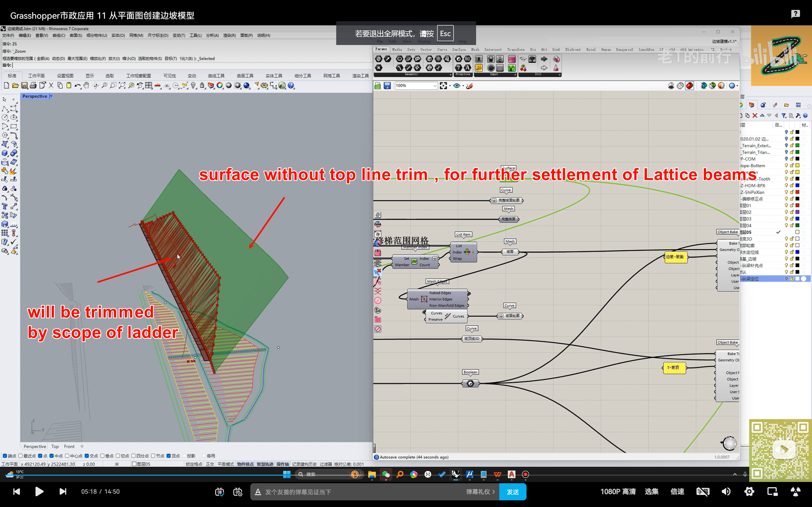Enable the 最近点 osnap checkbox

(x=21, y=456)
